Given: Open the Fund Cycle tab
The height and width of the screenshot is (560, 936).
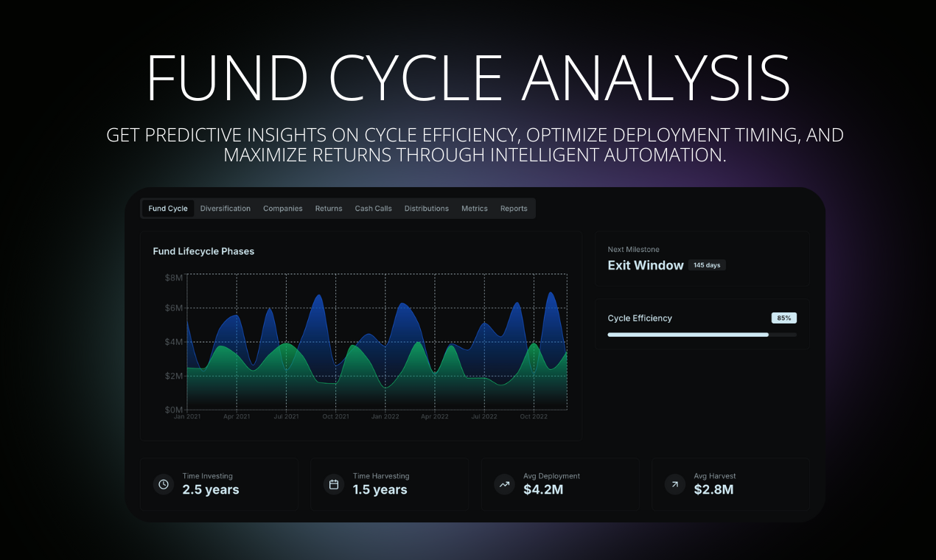Looking at the screenshot, I should coord(168,209).
